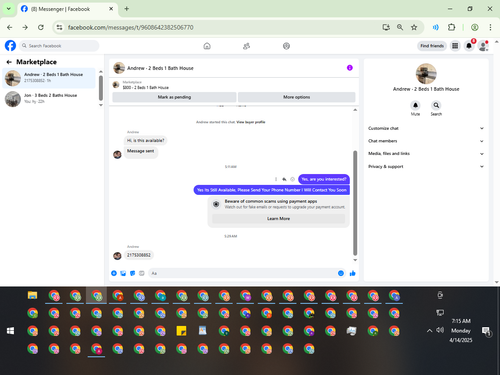Click chat scroll down arrow
500x375 pixels.
355,260
